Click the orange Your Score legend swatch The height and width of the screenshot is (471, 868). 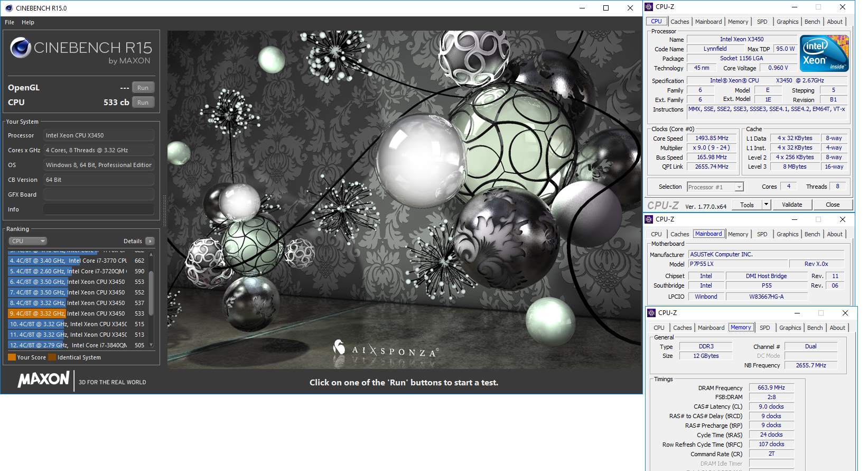pos(12,357)
